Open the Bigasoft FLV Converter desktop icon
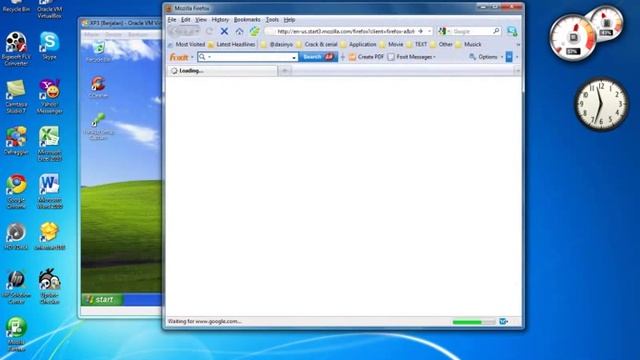 pos(16,49)
